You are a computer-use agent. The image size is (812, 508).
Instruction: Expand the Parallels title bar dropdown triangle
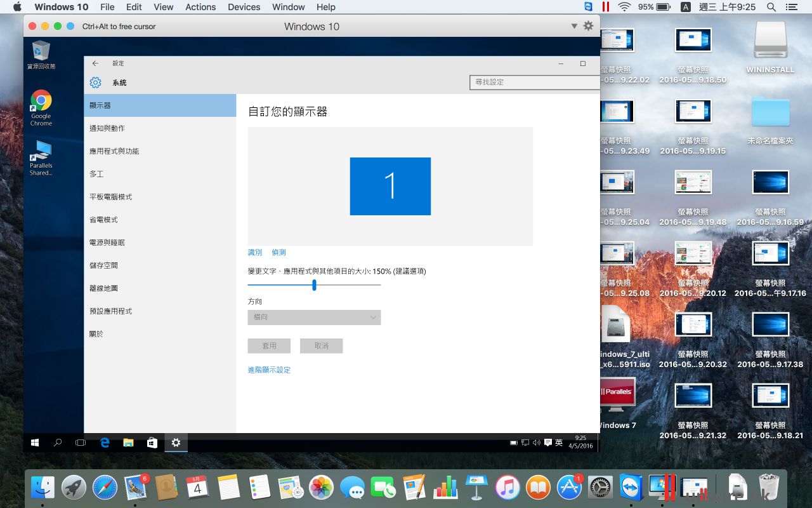click(x=574, y=26)
